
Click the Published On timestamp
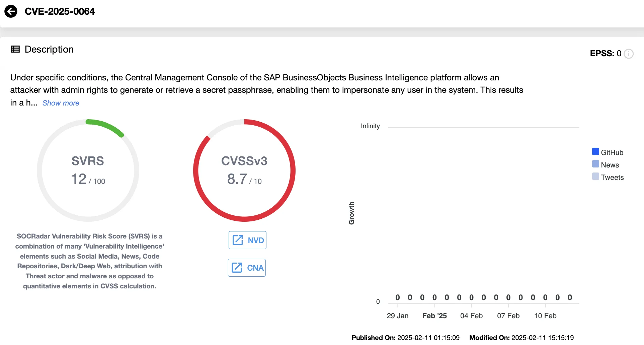point(405,338)
